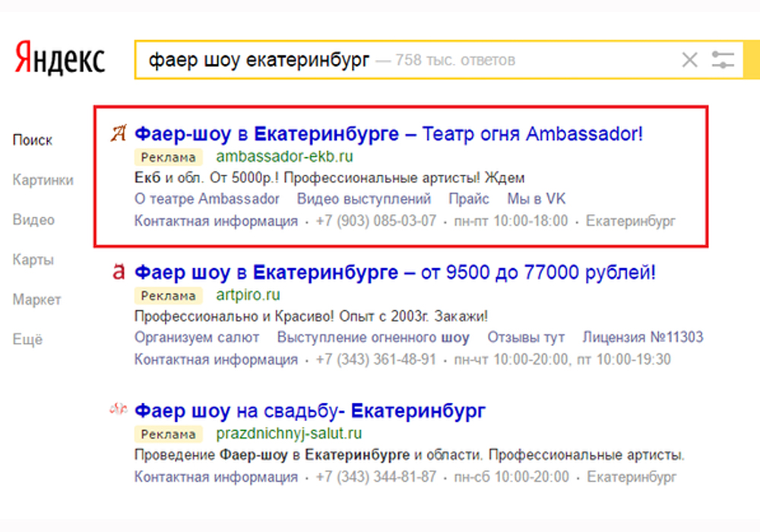Open the О театре Ambassador sitelink
The width and height of the screenshot is (760, 532).
click(207, 198)
